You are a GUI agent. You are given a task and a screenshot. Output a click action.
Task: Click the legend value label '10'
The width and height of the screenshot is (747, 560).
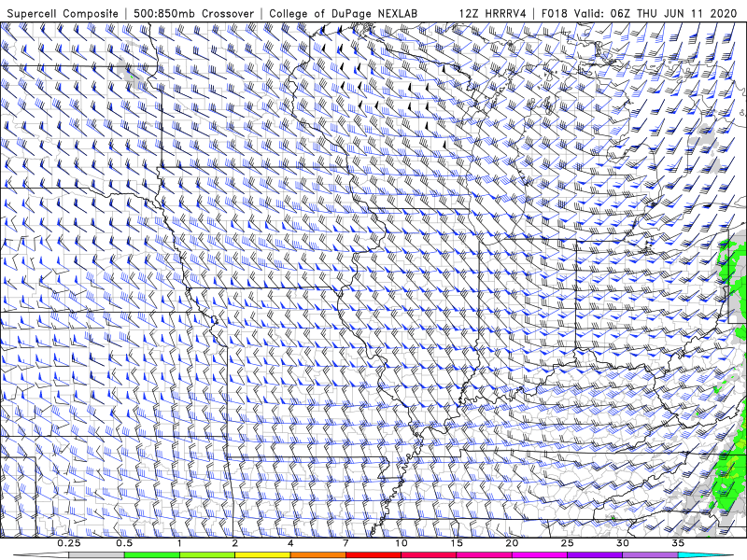[x=402, y=543]
